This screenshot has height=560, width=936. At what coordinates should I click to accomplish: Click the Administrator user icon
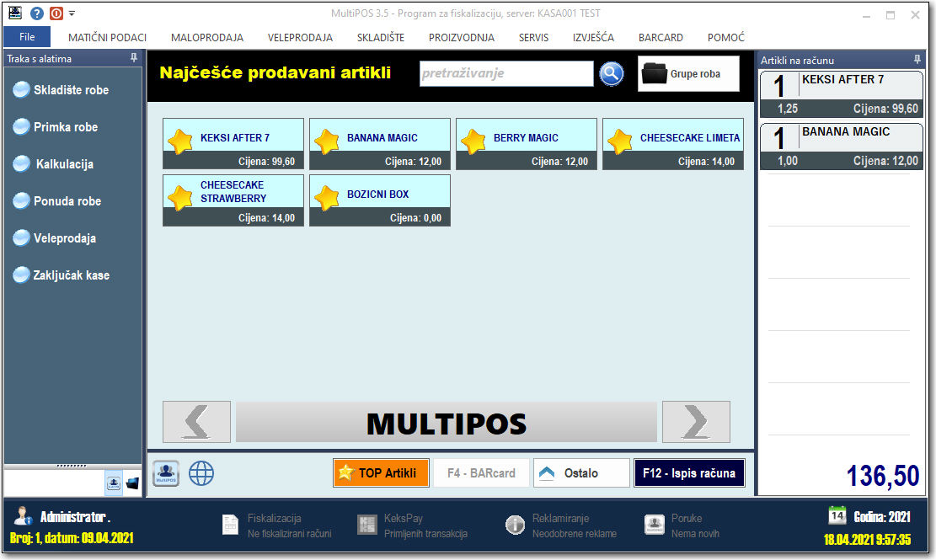click(x=24, y=516)
